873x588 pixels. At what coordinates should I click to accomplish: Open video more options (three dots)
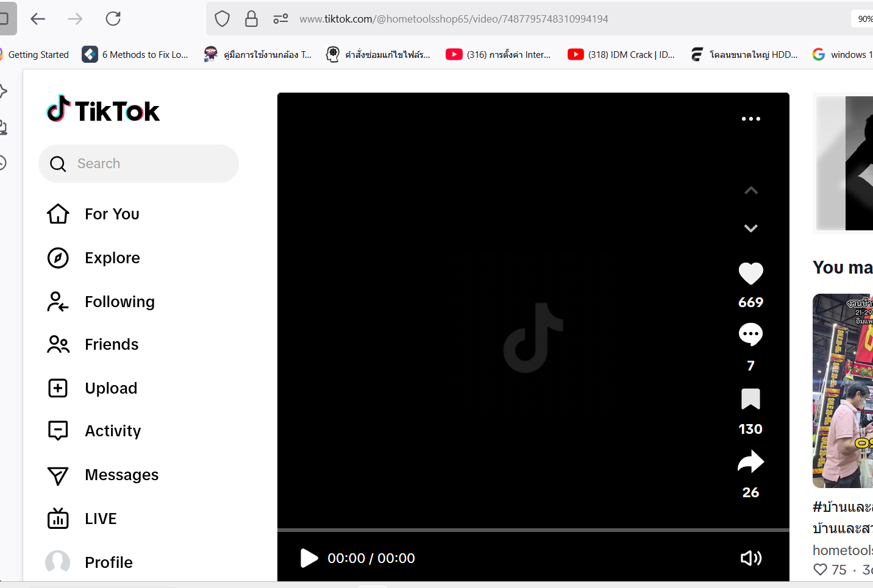point(750,119)
